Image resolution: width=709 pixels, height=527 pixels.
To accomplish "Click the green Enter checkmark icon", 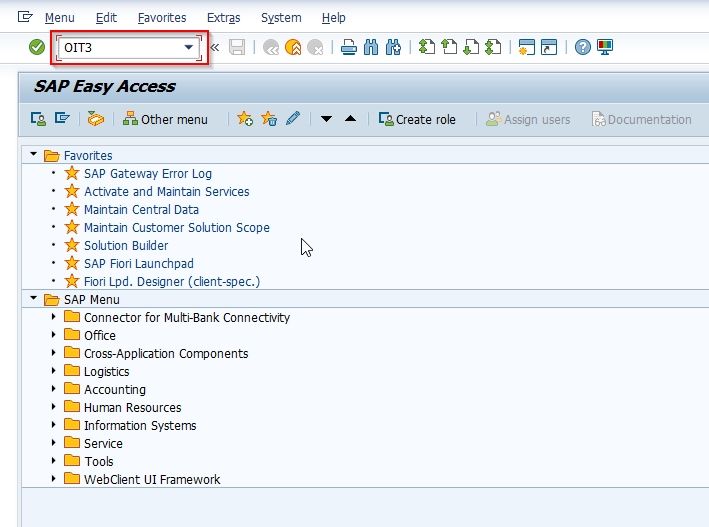I will tap(37, 47).
